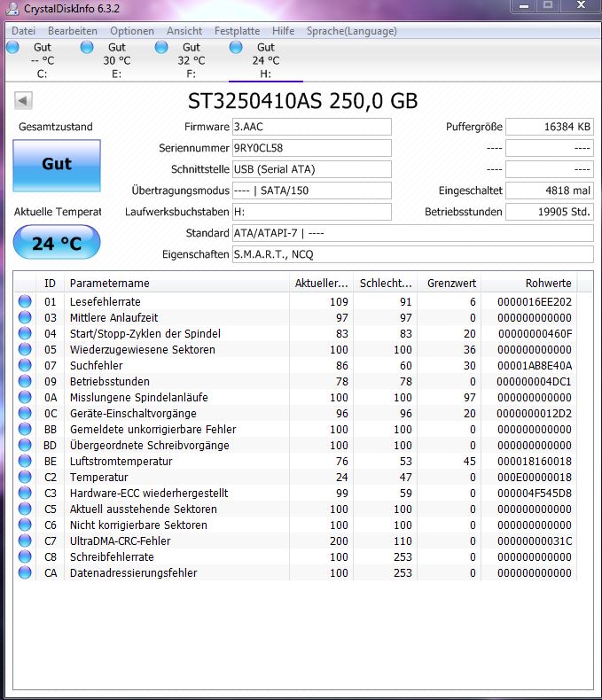Screen dimensions: 602x700
Task: Click the Eigenschaften field S.M.A.R.T., NCQ
Action: click(x=412, y=254)
